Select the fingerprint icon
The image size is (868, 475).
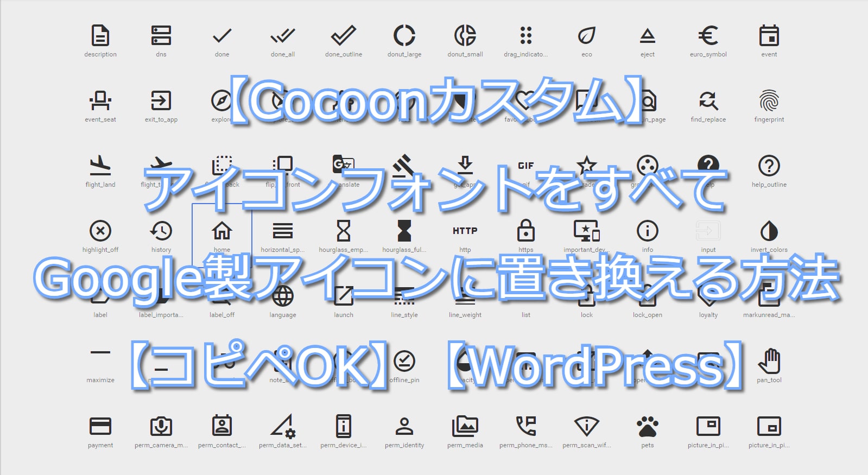[769, 100]
